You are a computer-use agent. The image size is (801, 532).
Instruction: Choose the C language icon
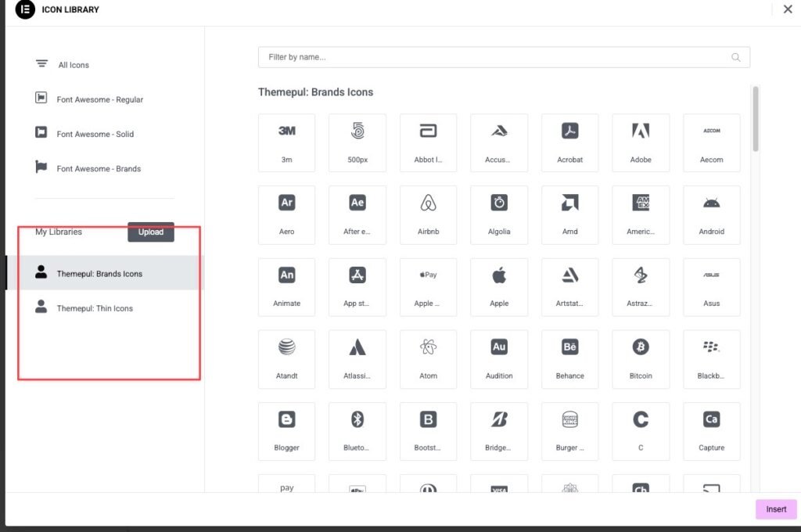click(641, 431)
